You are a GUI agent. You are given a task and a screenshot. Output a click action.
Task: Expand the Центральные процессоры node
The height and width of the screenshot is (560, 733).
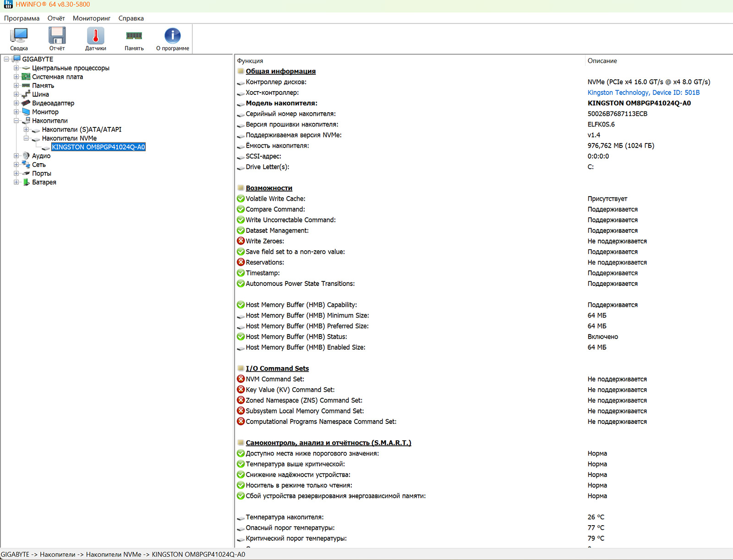(x=16, y=68)
